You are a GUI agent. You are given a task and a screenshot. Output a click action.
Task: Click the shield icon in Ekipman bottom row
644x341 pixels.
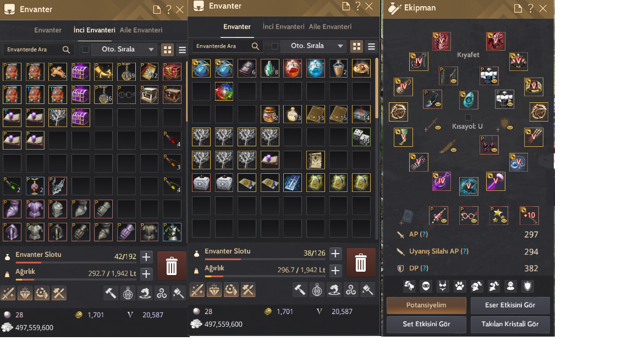528,286
